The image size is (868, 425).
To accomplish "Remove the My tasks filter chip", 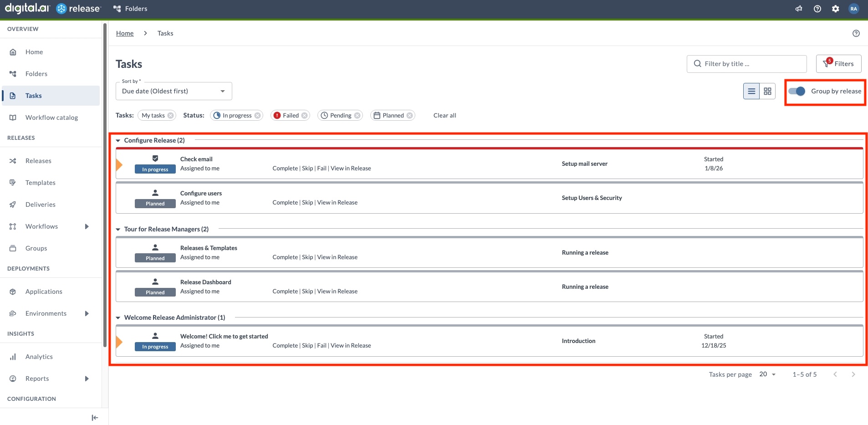I will [x=171, y=115].
